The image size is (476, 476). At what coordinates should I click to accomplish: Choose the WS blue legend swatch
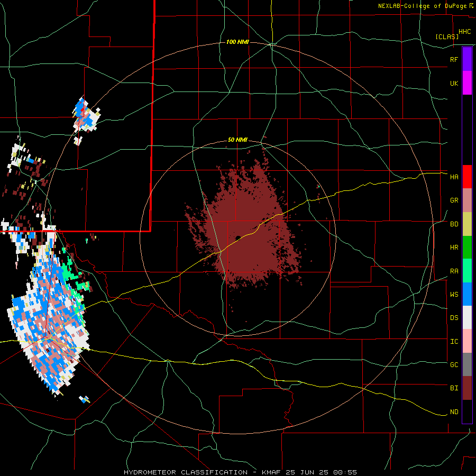467,294
